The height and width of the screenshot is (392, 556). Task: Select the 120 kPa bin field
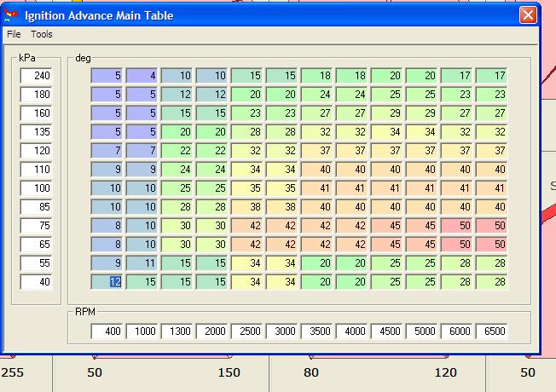[x=36, y=151]
